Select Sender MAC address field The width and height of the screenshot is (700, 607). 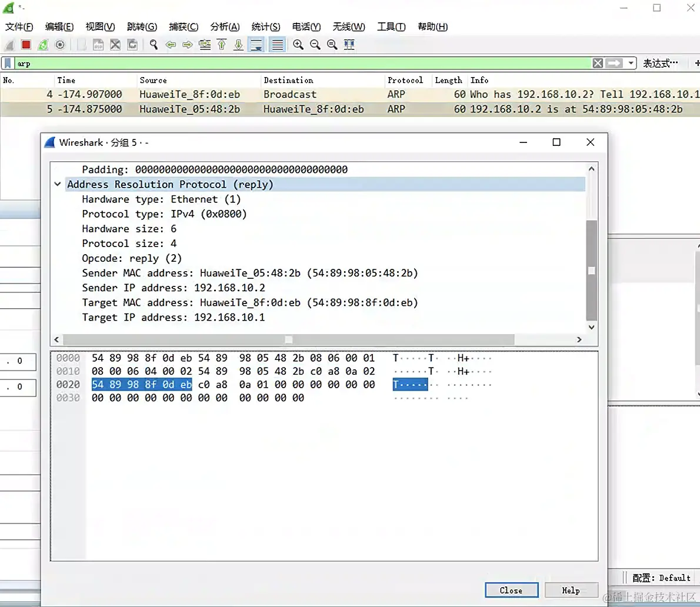(250, 273)
